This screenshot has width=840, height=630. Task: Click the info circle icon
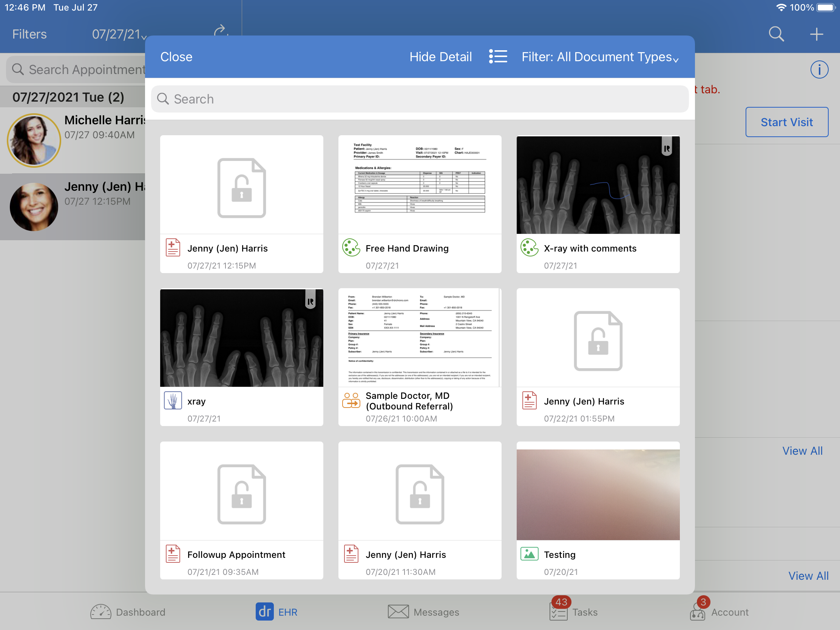click(819, 69)
